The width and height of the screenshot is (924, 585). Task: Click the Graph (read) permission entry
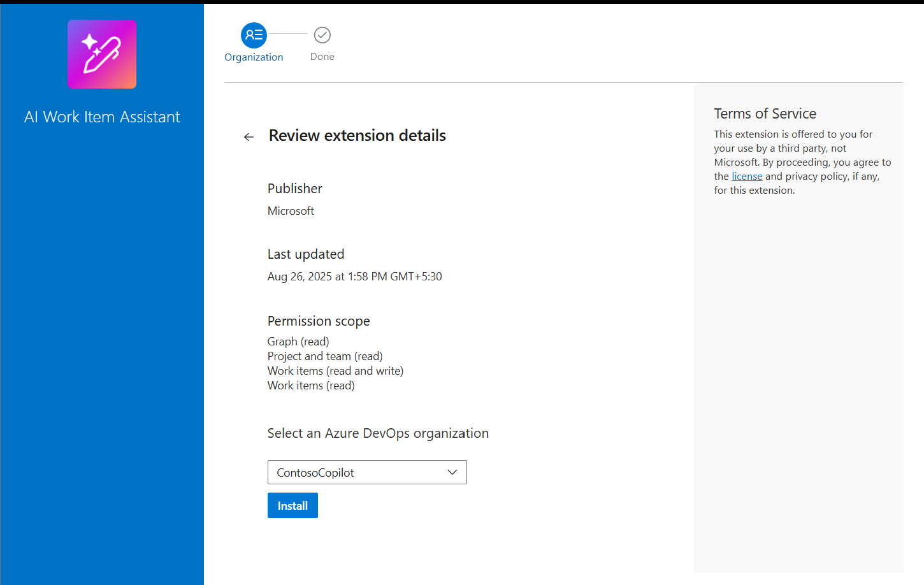pyautogui.click(x=298, y=342)
